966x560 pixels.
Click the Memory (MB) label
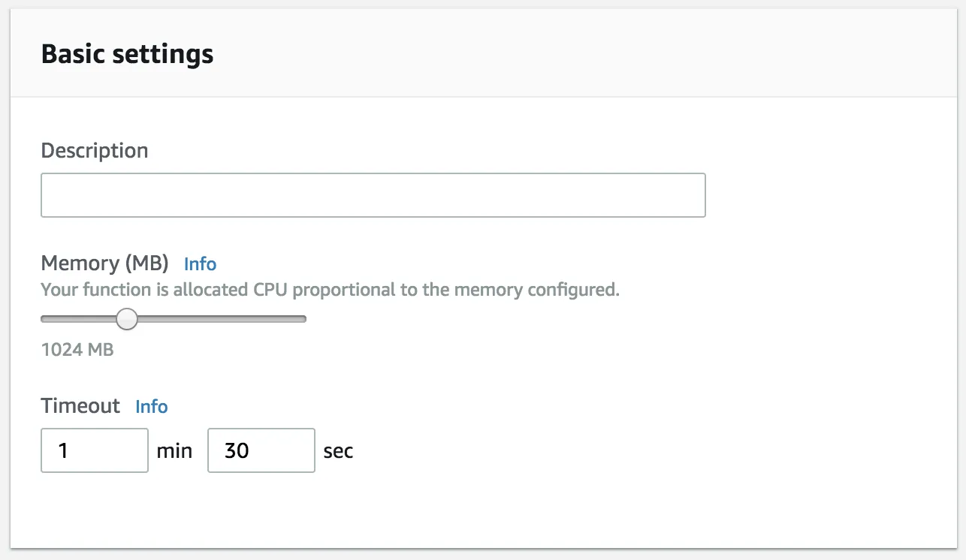click(104, 263)
